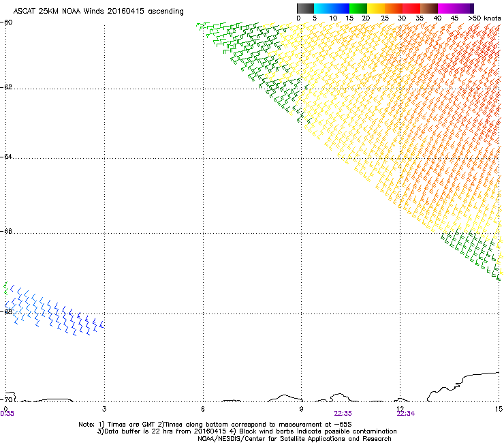Viewport: 504px width, 443px height.
Task: Click the '25' label under the color bar
Action: 385,18
